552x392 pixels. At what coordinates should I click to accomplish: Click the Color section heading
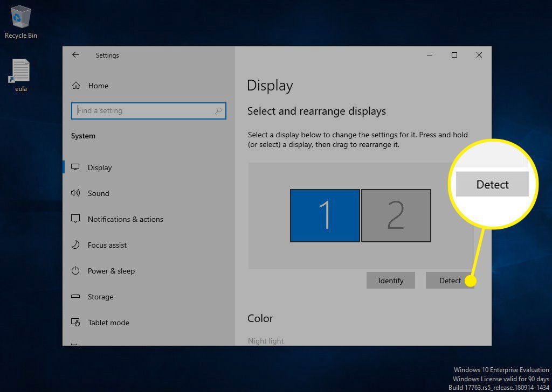(x=260, y=318)
